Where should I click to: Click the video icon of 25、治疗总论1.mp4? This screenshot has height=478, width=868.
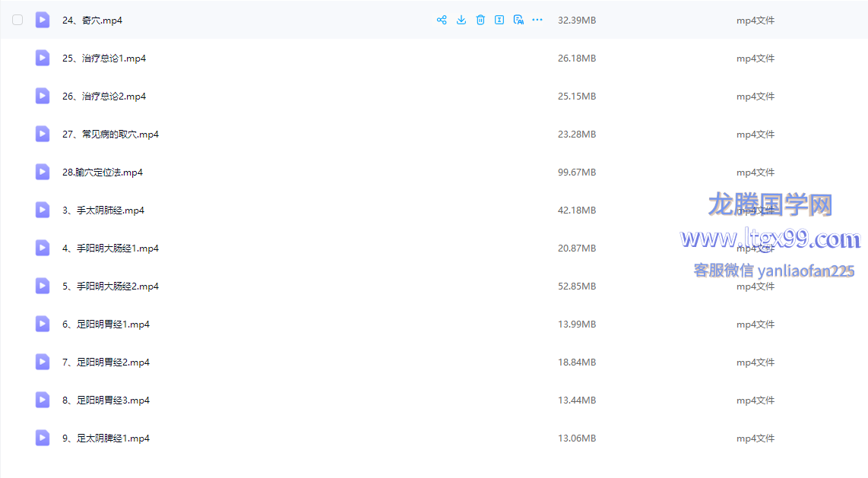(x=43, y=59)
